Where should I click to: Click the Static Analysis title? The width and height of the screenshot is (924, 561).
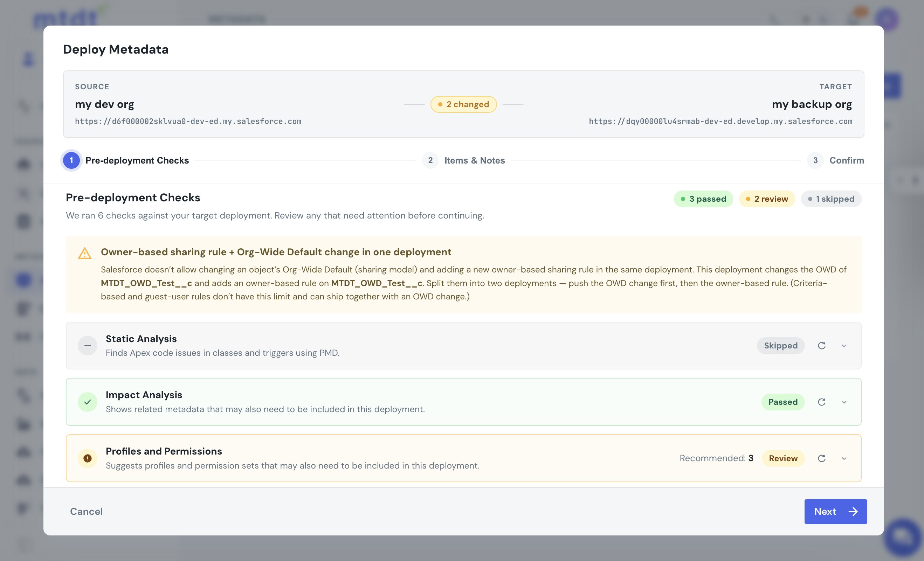click(x=141, y=339)
